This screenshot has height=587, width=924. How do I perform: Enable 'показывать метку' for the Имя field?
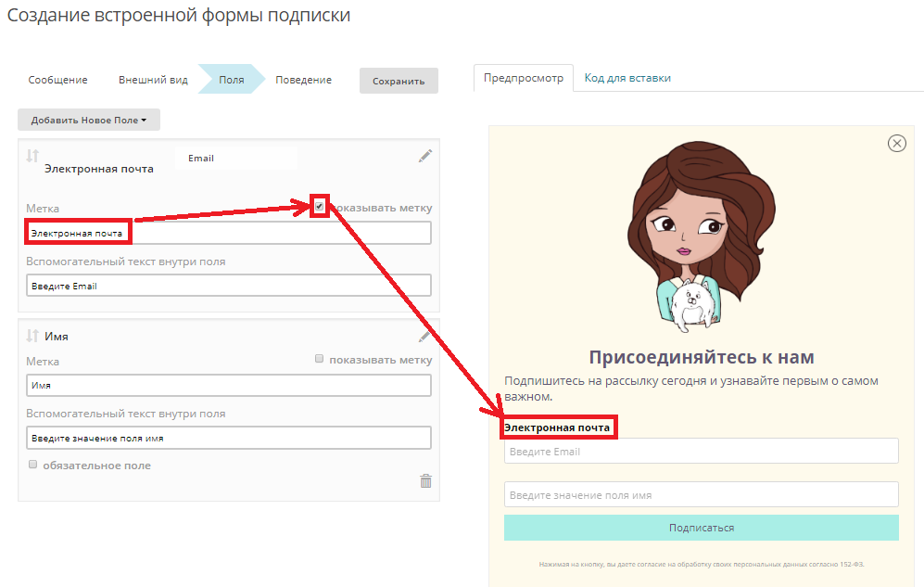point(320,359)
